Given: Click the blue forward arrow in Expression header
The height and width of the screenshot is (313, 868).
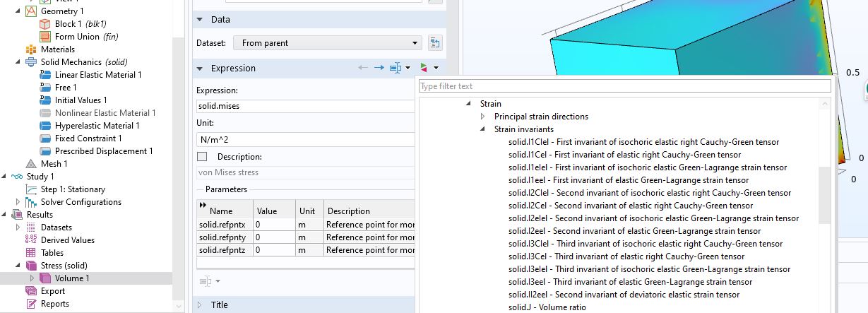Looking at the screenshot, I should (379, 68).
